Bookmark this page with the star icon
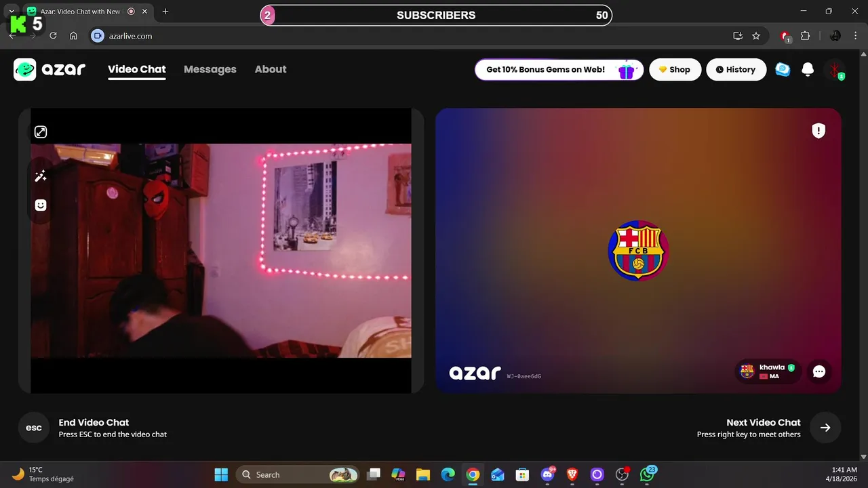Screen dimensions: 868x488 click(x=756, y=36)
